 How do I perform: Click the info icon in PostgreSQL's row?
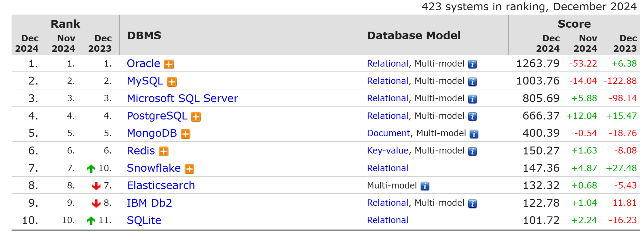point(472,116)
